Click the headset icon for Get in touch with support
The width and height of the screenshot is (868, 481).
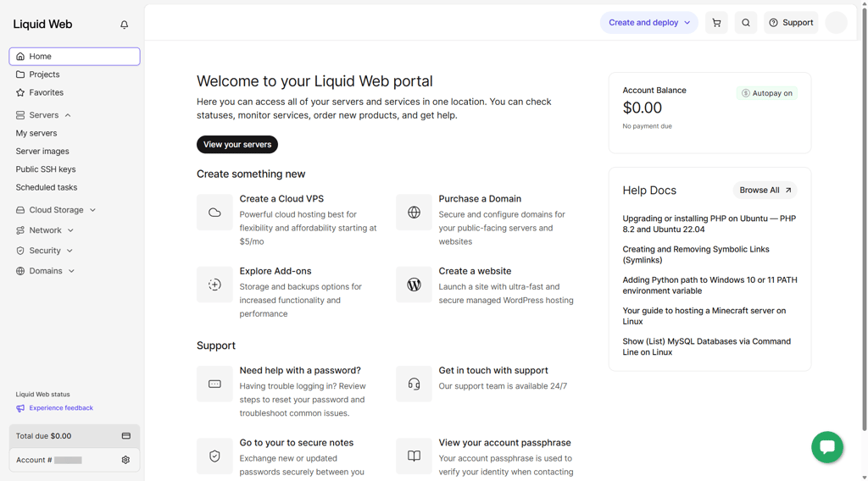coord(414,384)
